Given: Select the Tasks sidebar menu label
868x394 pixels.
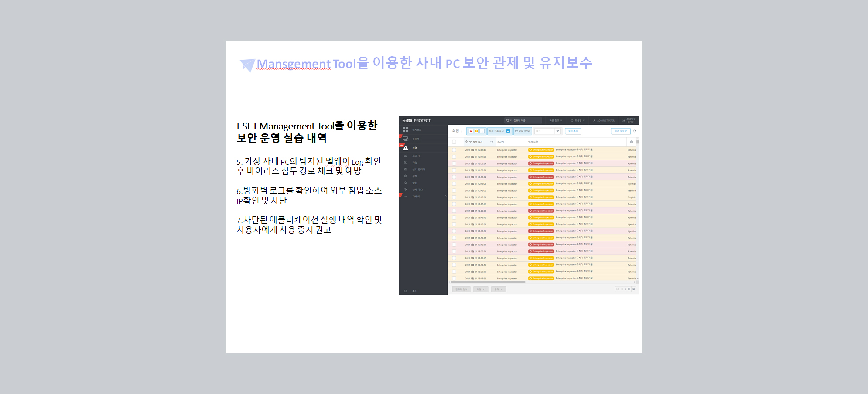Looking at the screenshot, I should [415, 163].
